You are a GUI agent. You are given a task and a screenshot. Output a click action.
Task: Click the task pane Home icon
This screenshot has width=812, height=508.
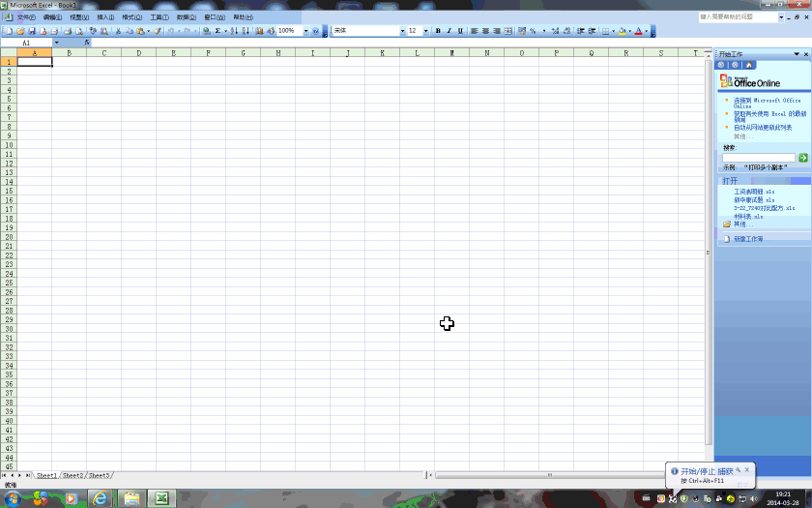click(748, 66)
